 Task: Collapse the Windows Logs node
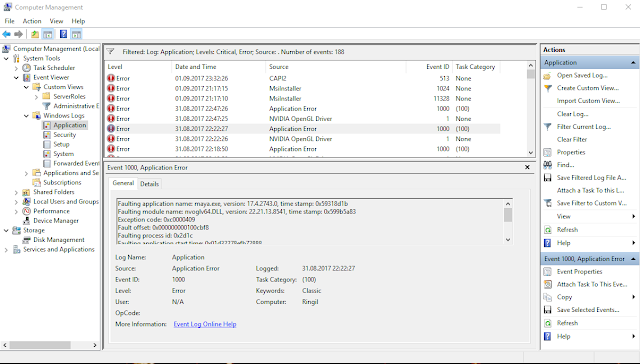point(27,116)
